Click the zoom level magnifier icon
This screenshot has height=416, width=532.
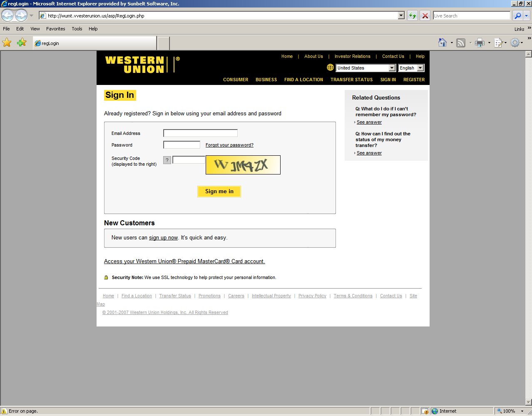point(500,411)
